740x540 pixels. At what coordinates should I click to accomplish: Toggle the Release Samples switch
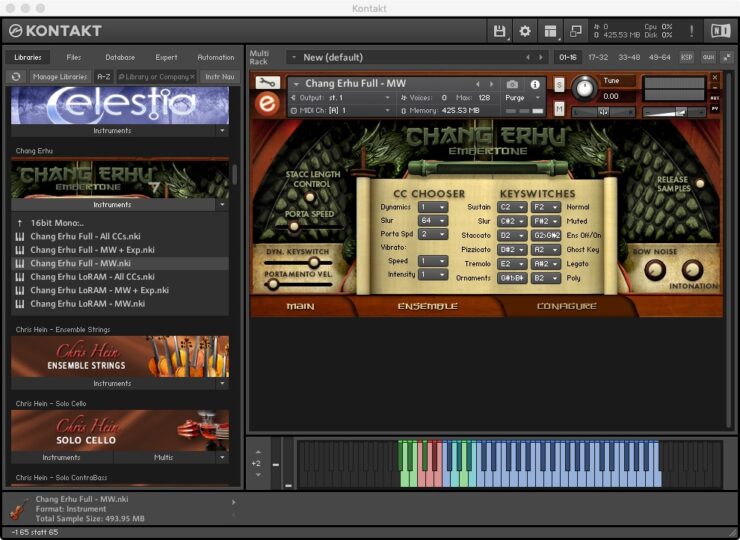[700, 183]
